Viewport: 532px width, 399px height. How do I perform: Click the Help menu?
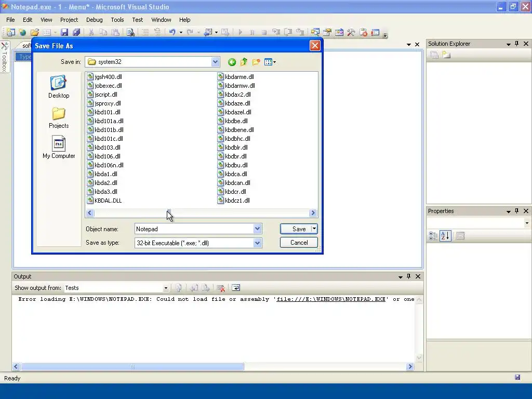click(x=184, y=20)
